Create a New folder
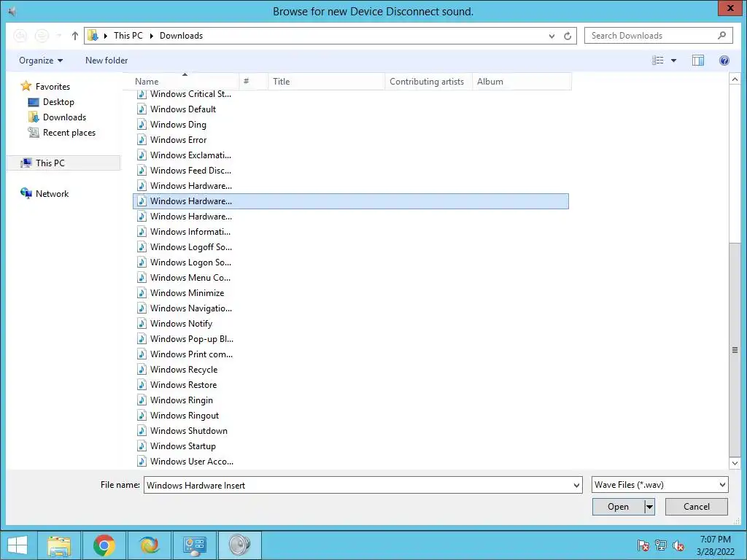Screen dimensions: 747x560 pyautogui.click(x=107, y=61)
